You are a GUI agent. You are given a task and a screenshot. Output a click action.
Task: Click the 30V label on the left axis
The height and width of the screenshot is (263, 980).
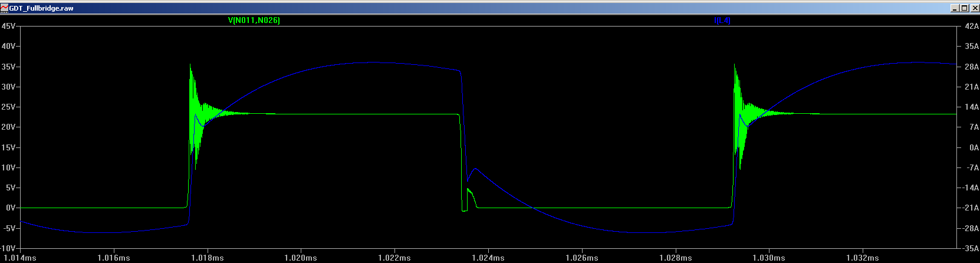[8, 87]
